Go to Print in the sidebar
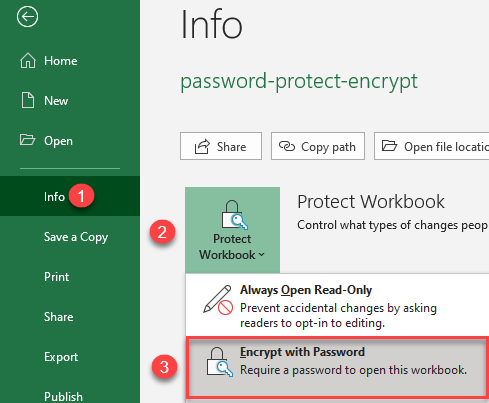This screenshot has height=403, width=489. 70,277
